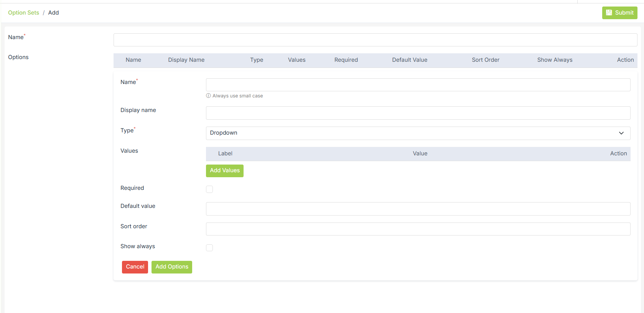Viewport: 644px width, 313px height.
Task: Enable the Show always checkbox
Action: (x=209, y=248)
